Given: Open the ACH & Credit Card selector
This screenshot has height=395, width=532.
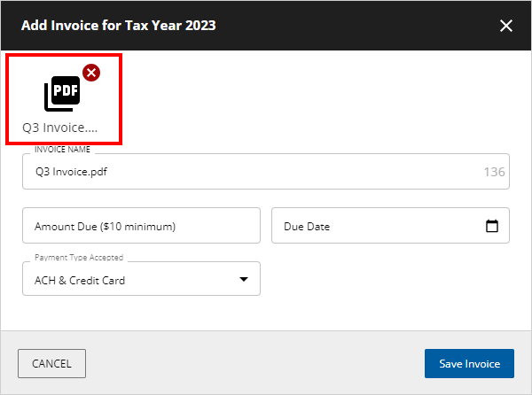Looking at the screenshot, I should click(141, 279).
